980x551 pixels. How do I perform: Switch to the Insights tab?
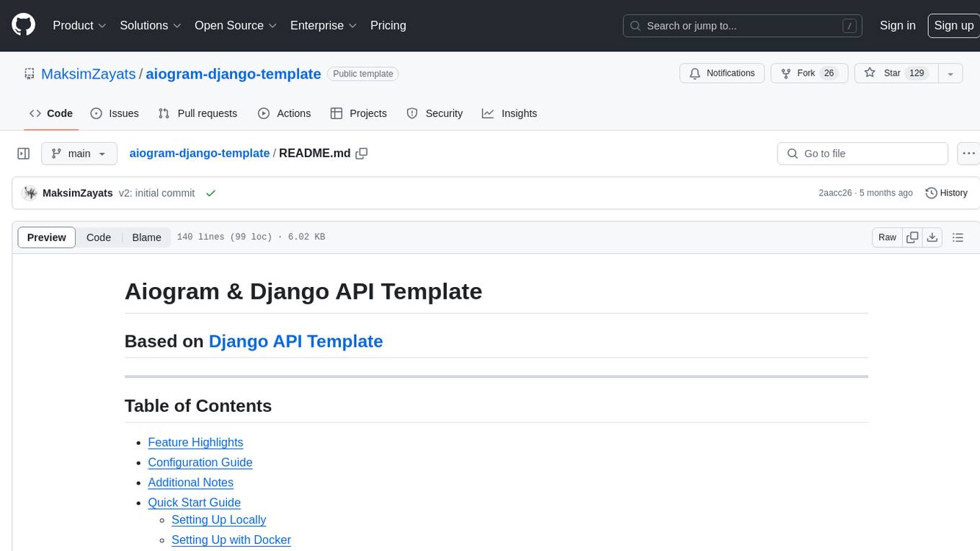(509, 113)
